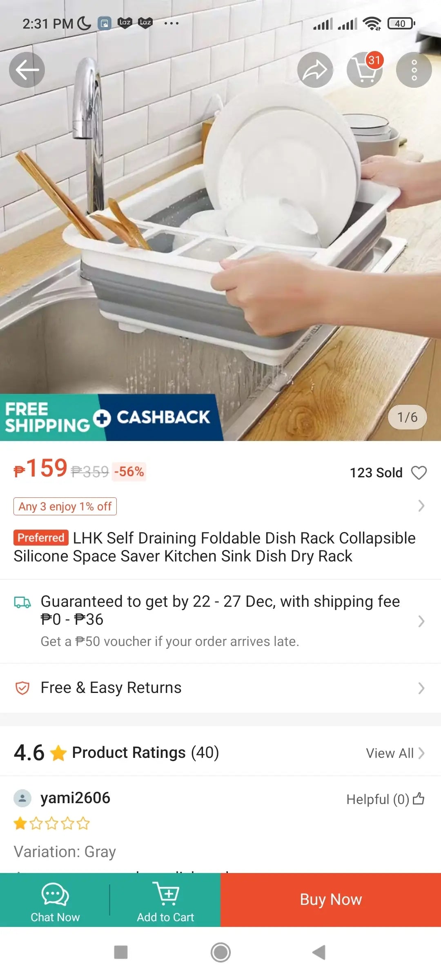Viewport: 441px width, 980px height.
Task: View All product ratings
Action: pyautogui.click(x=395, y=753)
